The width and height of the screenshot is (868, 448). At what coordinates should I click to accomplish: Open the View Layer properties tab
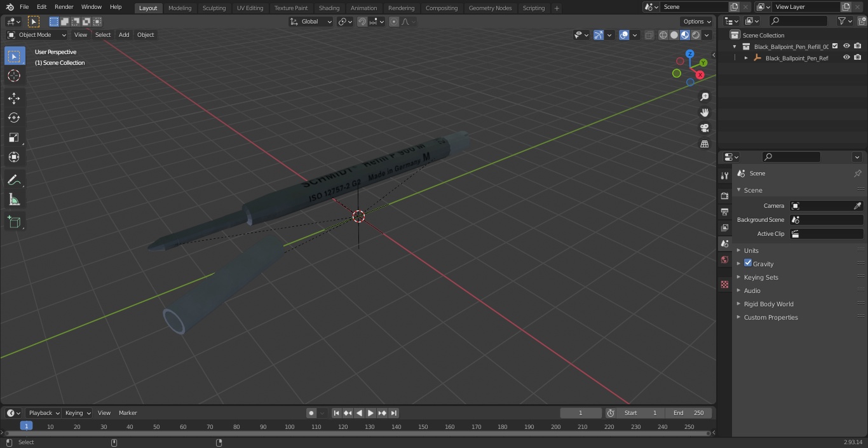coord(724,227)
